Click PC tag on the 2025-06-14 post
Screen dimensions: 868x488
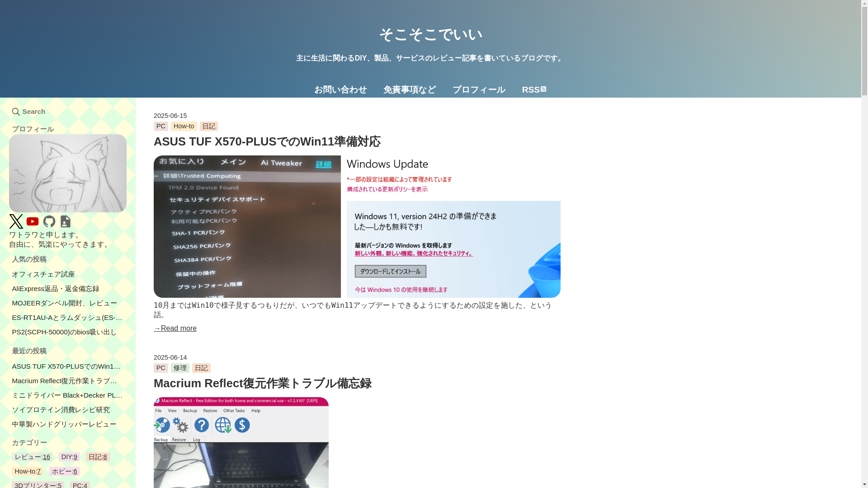[161, 368]
